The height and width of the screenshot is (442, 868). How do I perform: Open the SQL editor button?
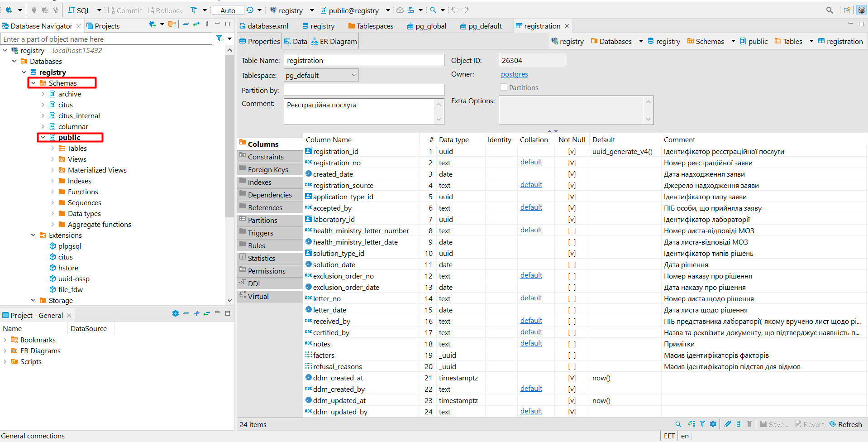(79, 10)
